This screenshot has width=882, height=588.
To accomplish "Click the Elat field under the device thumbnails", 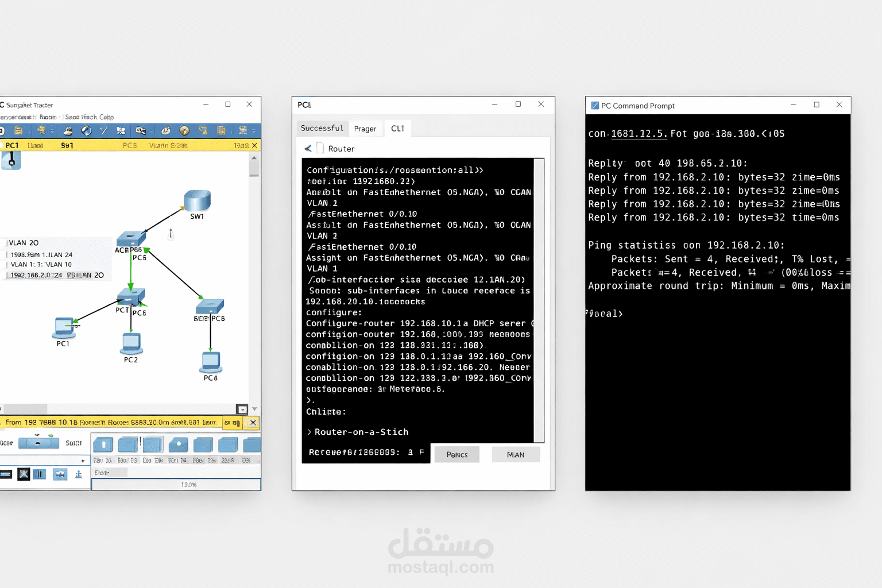I will point(110,473).
